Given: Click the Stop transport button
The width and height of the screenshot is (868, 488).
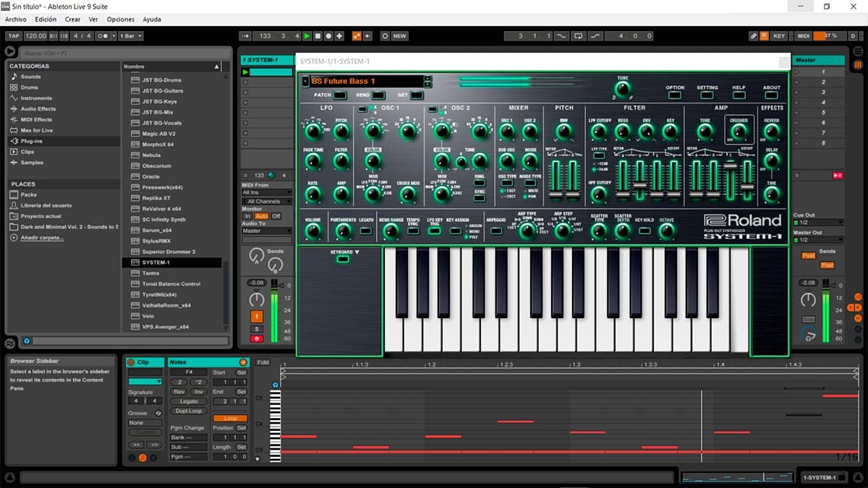Looking at the screenshot, I should [318, 35].
